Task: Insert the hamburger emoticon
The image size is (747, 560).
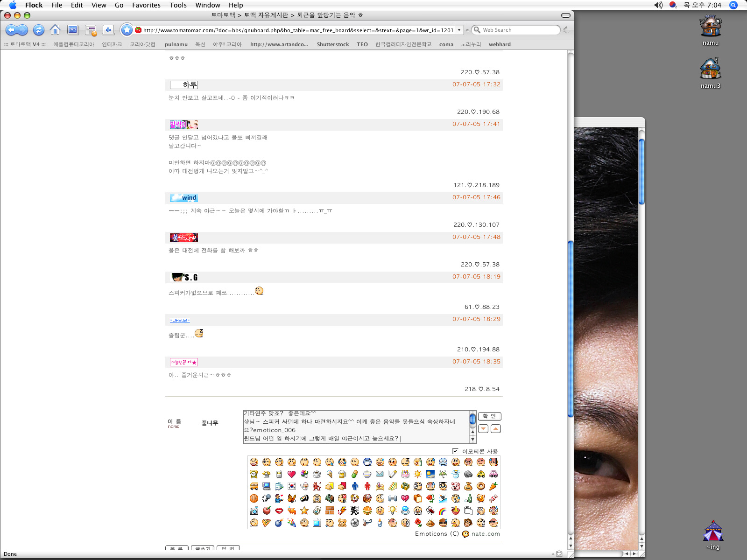Action: click(367, 511)
